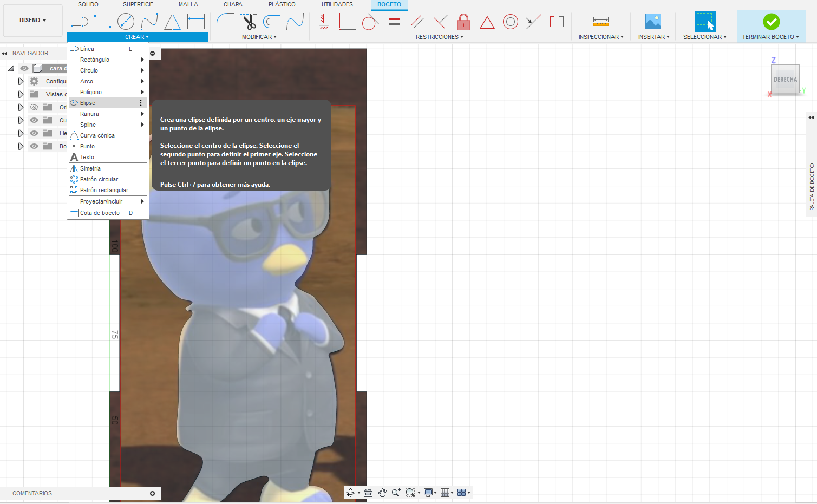Open the INSERTAR dropdown menu
Screen dimensions: 817x504
point(654,37)
